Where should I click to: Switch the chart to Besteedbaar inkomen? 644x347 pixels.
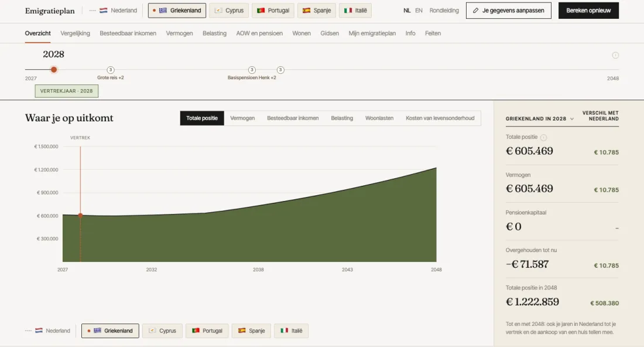[293, 118]
